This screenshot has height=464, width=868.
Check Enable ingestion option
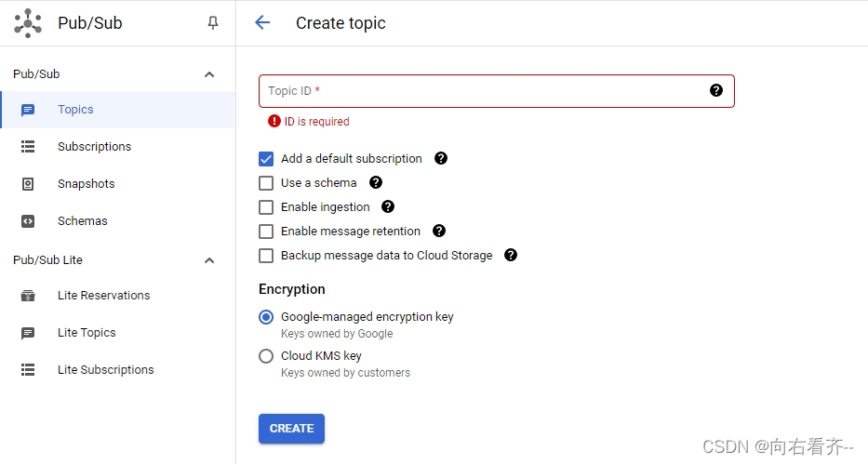[x=266, y=207]
